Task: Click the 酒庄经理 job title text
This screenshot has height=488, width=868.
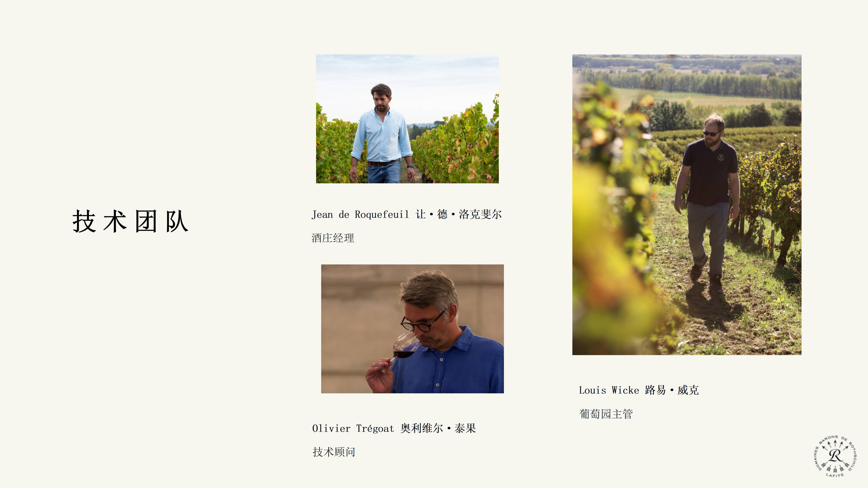Action: click(333, 238)
